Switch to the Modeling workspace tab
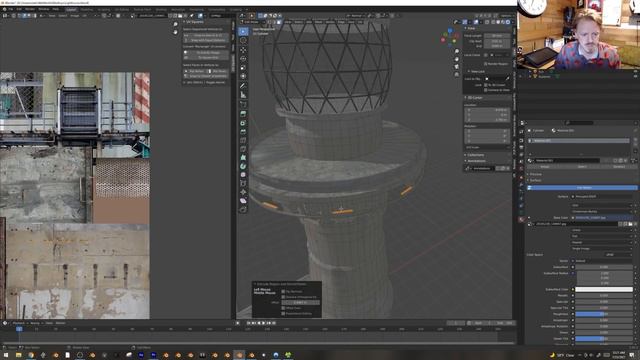Screen dimensions: 640x360 click(x=87, y=9)
